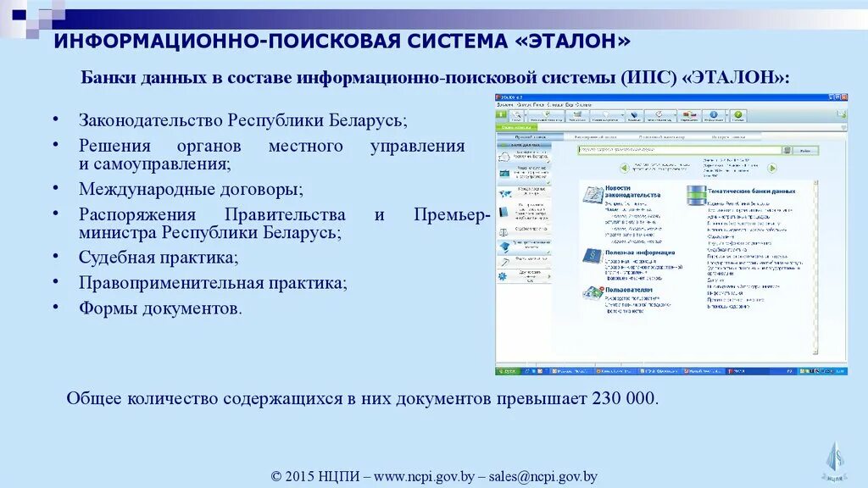Click the document with checkmark toolbar button
The width and height of the screenshot is (868, 488).
547,114
